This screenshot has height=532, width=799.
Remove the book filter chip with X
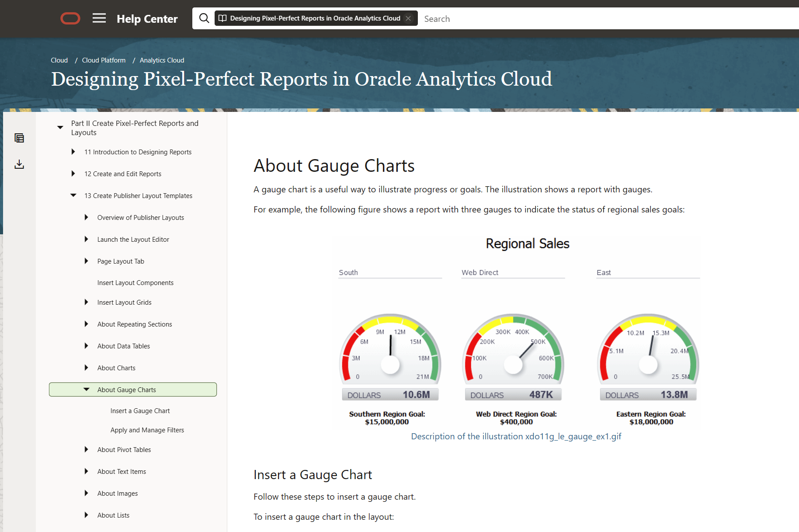tap(408, 18)
